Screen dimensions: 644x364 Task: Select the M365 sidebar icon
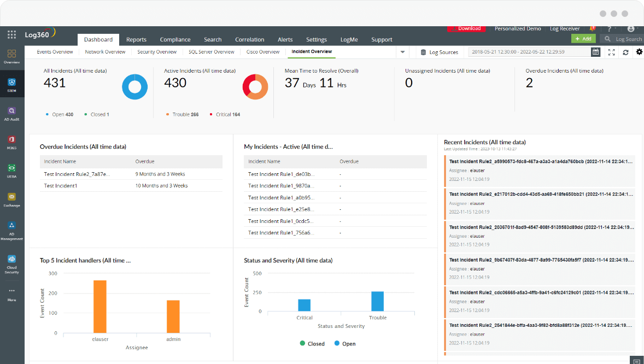point(12,142)
